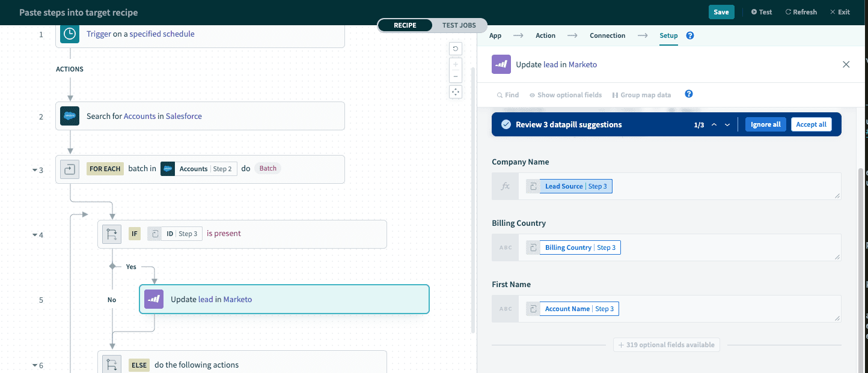The image size is (868, 373).
Task: Switch to the TEST JOBS view
Action: pos(459,25)
